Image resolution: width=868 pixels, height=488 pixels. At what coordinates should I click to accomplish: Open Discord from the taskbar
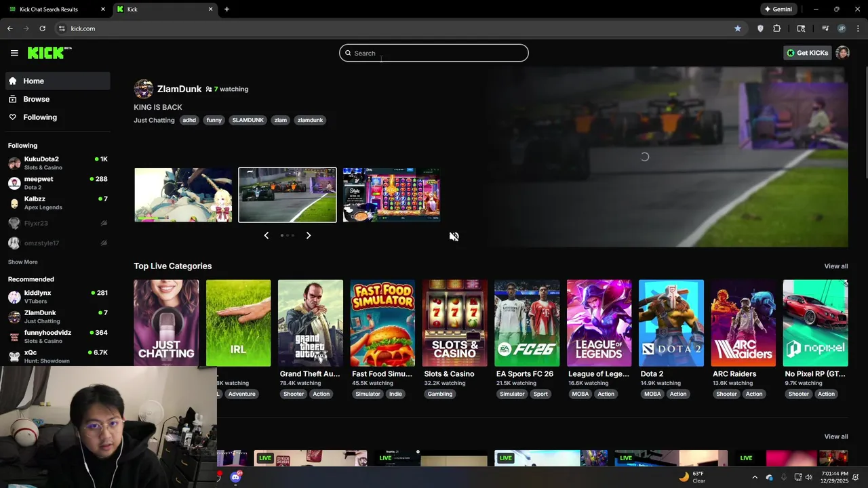coord(236,476)
